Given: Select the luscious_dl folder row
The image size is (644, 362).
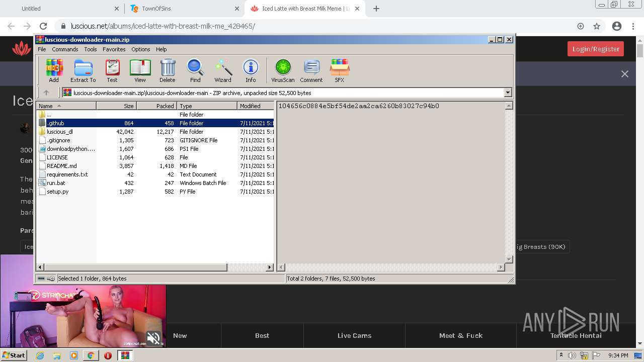Looking at the screenshot, I should [x=155, y=132].
